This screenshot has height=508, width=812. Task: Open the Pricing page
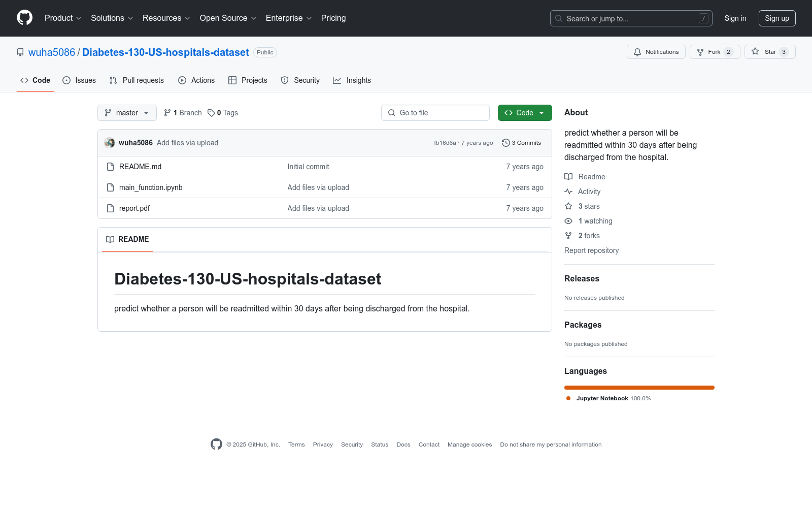pos(333,18)
